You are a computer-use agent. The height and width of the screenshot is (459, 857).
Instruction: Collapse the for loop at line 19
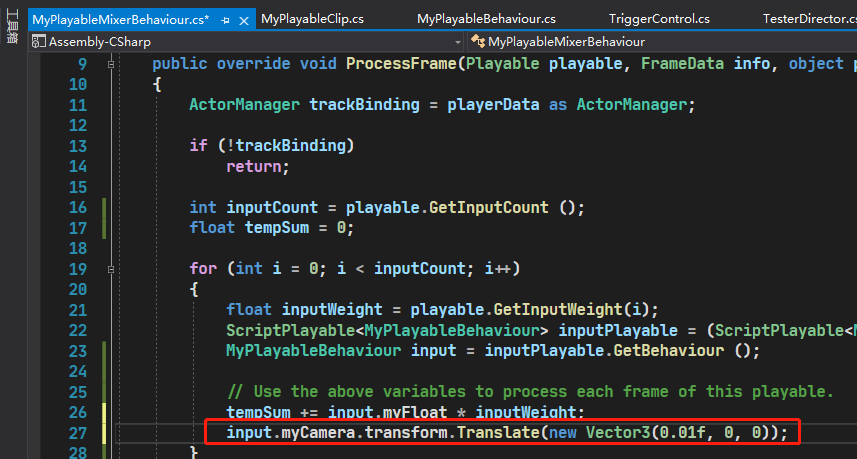tap(111, 269)
